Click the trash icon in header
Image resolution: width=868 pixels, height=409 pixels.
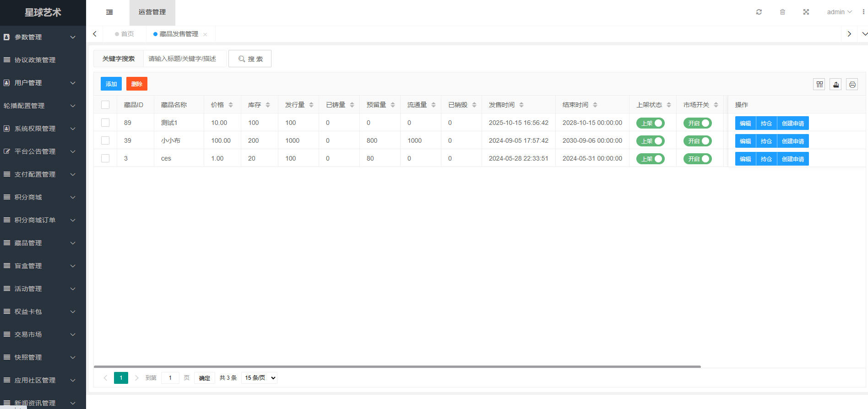782,12
